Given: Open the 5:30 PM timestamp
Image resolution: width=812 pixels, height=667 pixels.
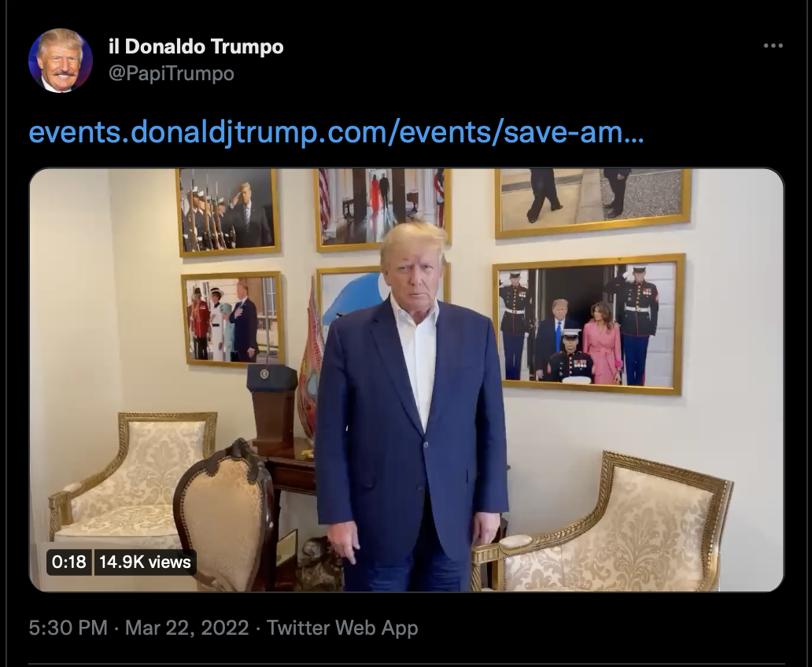Looking at the screenshot, I should pos(68,628).
